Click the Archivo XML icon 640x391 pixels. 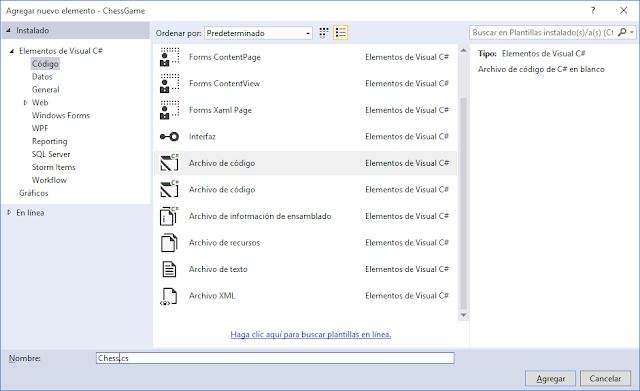pos(169,296)
